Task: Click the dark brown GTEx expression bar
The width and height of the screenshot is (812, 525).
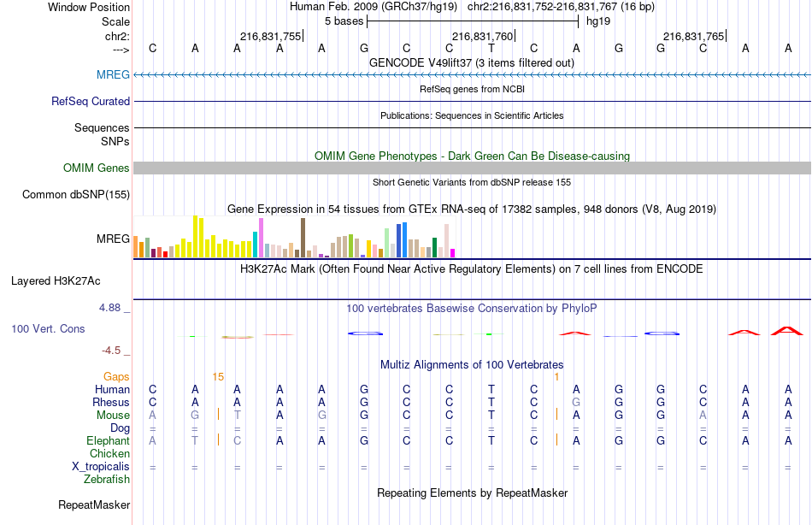Action: (x=303, y=238)
